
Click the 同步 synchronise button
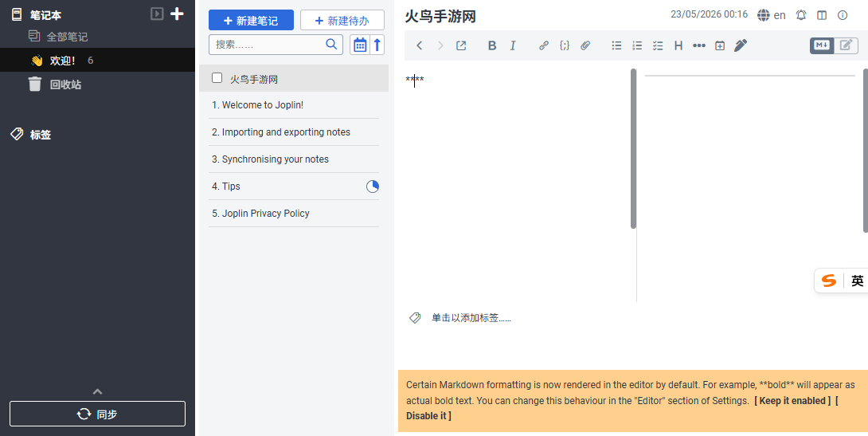(97, 414)
